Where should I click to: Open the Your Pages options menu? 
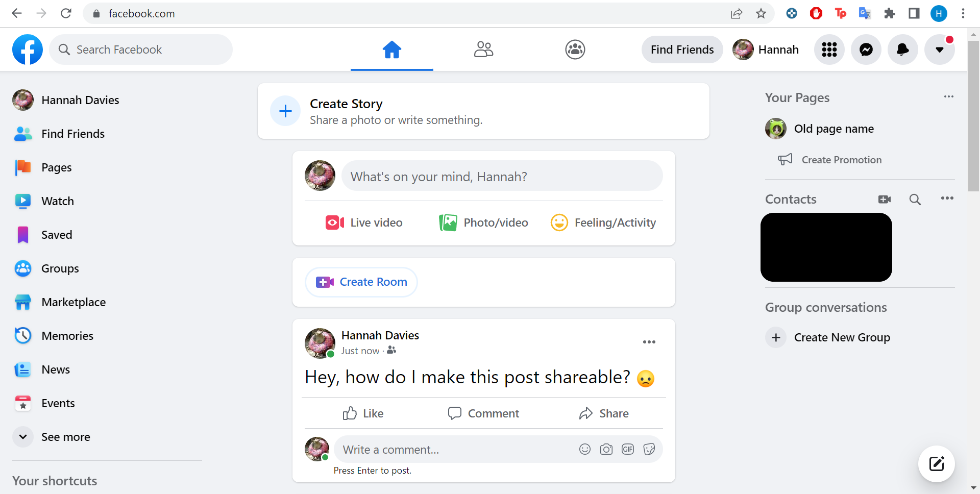[949, 96]
